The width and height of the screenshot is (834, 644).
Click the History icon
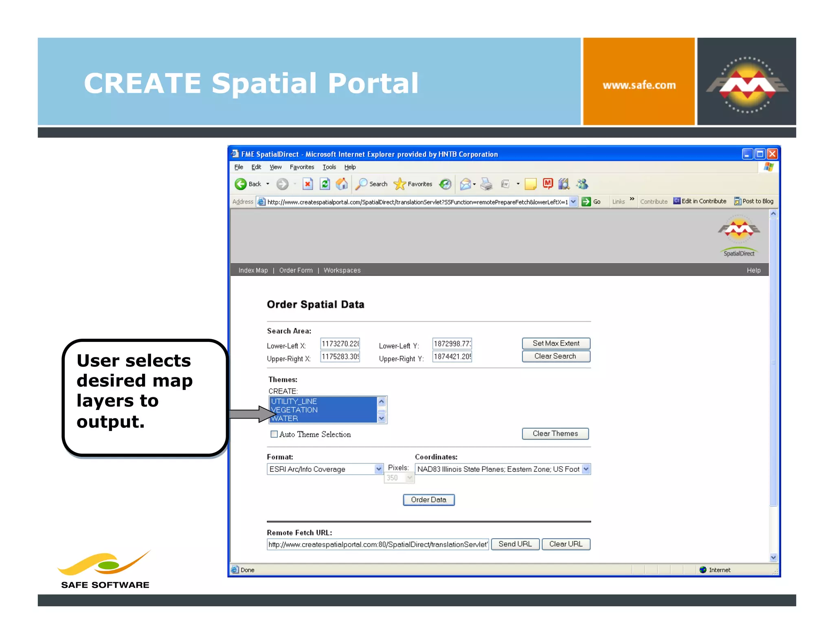point(445,184)
